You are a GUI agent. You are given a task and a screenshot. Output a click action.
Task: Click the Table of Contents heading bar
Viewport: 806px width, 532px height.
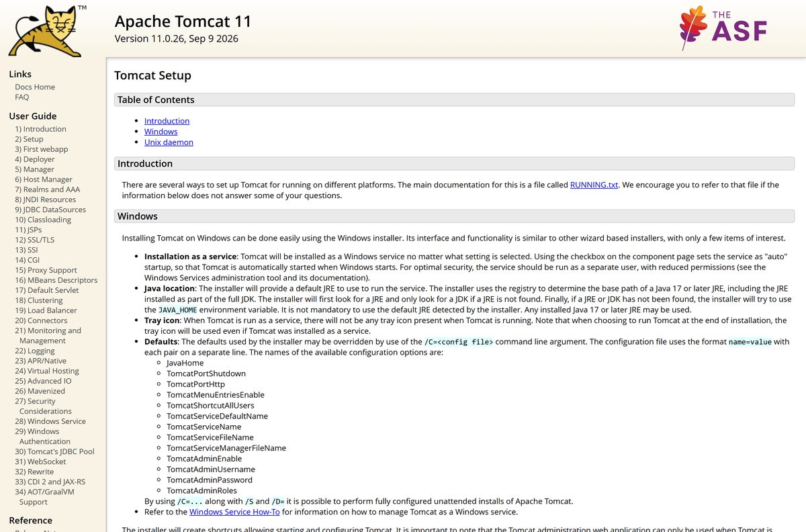454,99
